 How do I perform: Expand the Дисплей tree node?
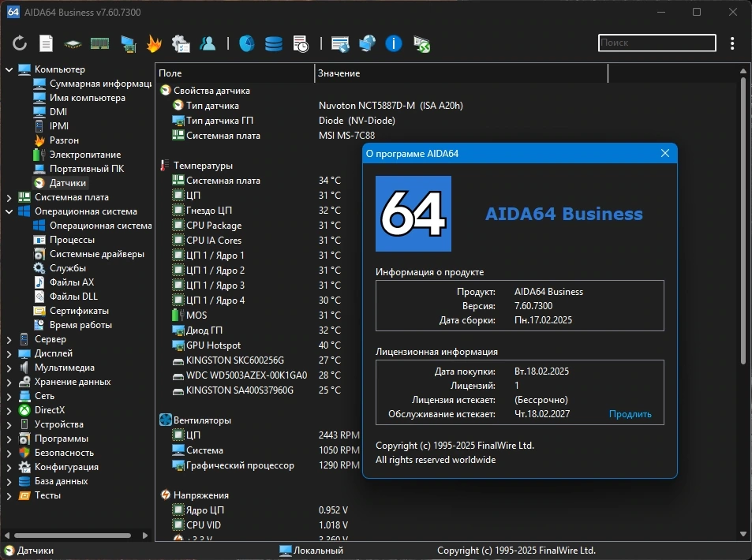click(x=9, y=354)
